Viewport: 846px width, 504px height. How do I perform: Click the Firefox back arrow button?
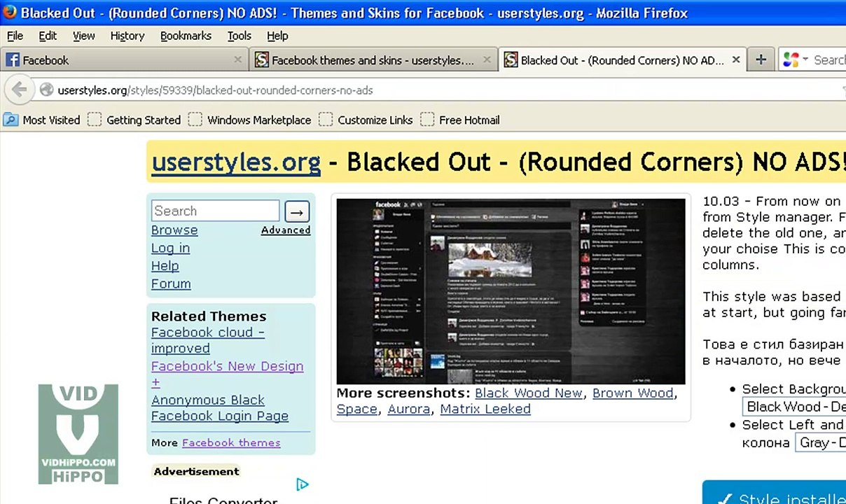(x=19, y=90)
